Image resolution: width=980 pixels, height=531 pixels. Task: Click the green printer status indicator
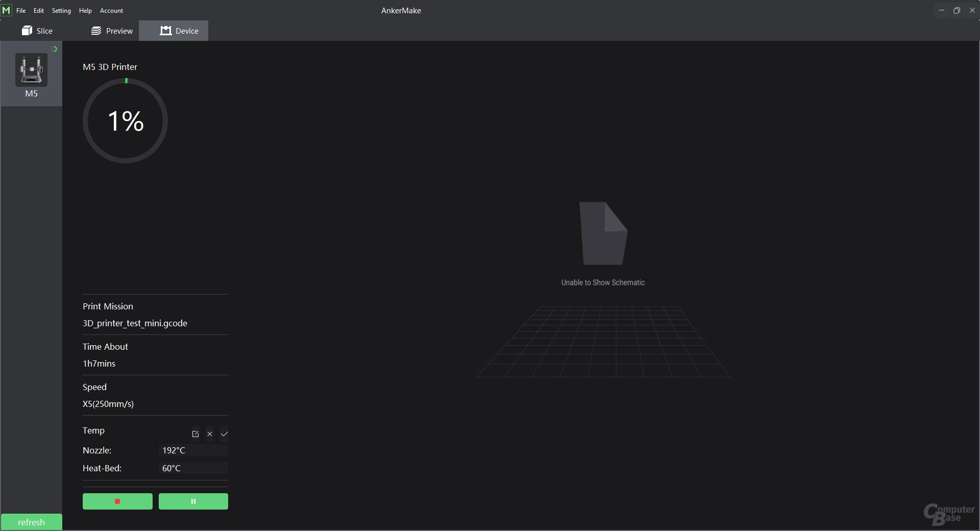tap(54, 49)
